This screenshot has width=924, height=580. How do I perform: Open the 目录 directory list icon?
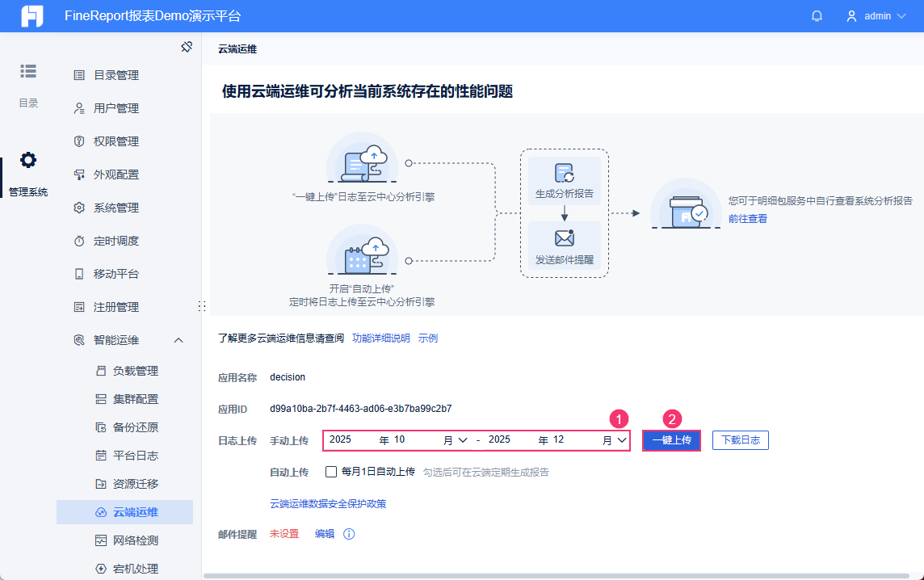point(28,71)
